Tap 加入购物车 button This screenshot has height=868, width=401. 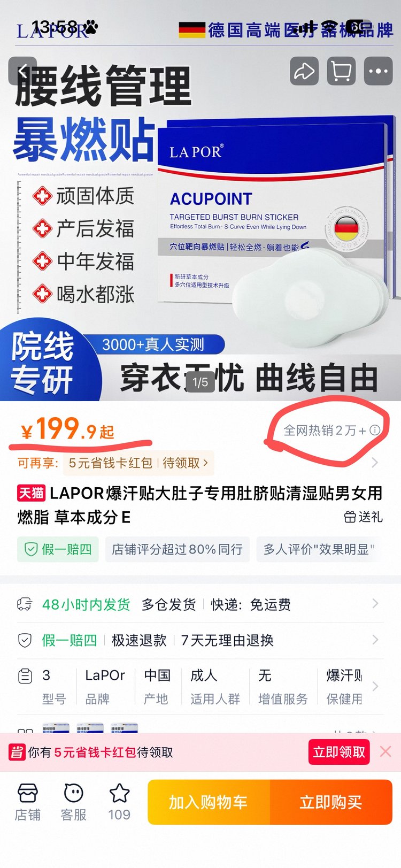pos(209,802)
